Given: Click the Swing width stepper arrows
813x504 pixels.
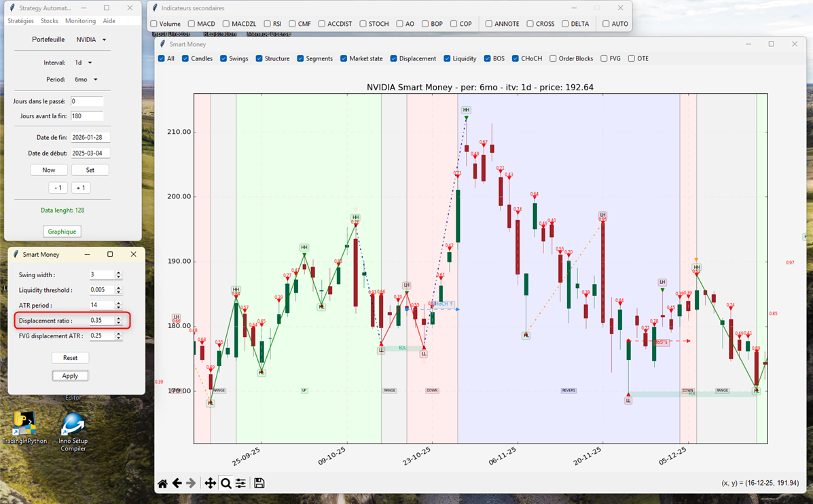Looking at the screenshot, I should pyautogui.click(x=118, y=275).
